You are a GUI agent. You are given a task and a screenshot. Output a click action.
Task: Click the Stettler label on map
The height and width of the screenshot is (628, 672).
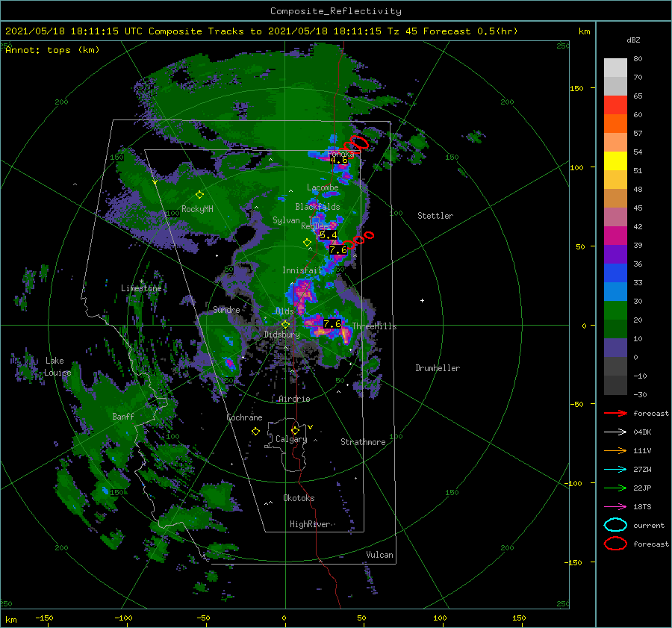pyautogui.click(x=435, y=216)
